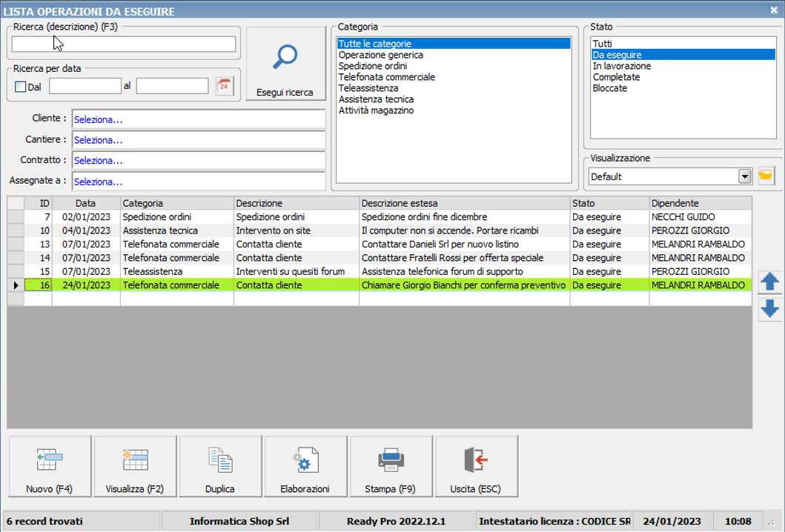Open the Cliente Seleziona selector
Viewport: 785px width, 532px height.
[x=198, y=119]
